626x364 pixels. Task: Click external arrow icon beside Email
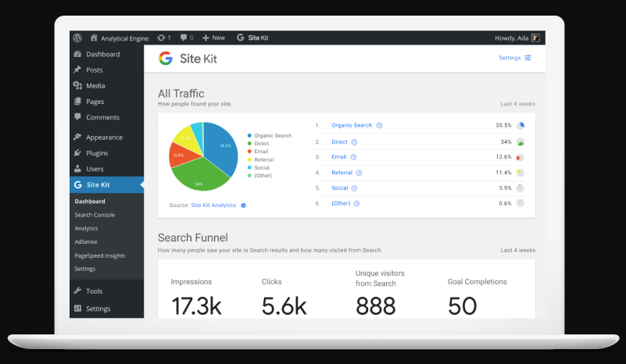(x=353, y=157)
